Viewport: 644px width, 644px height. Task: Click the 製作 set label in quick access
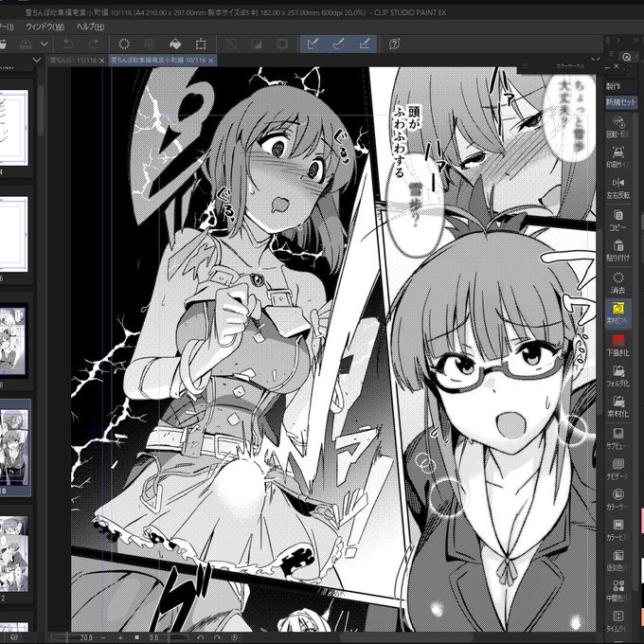[613, 86]
